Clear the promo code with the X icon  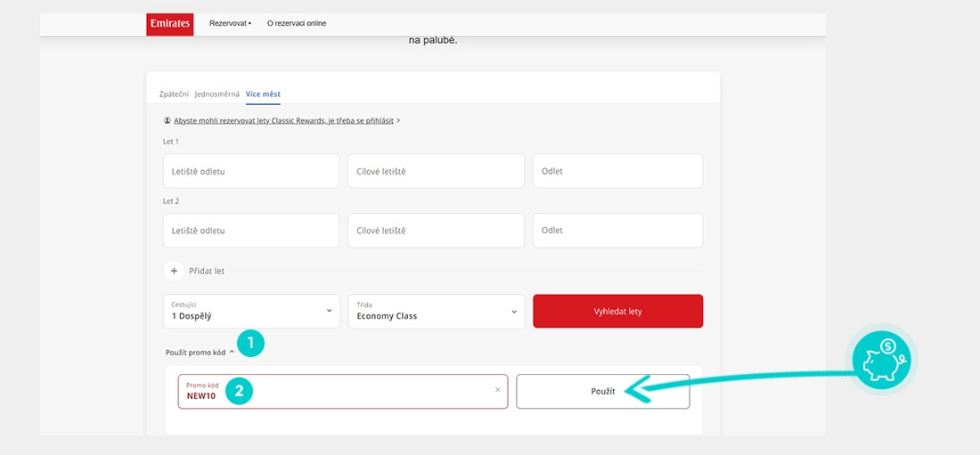(497, 390)
